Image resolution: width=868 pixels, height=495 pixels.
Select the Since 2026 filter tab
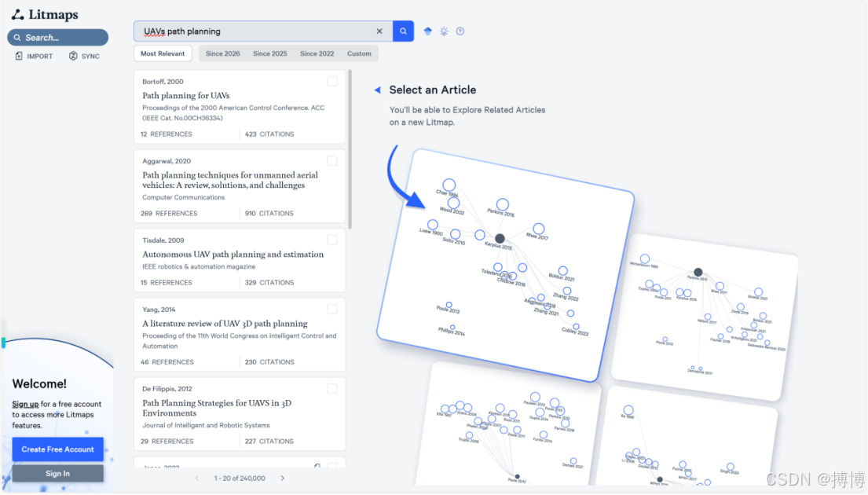pos(222,53)
